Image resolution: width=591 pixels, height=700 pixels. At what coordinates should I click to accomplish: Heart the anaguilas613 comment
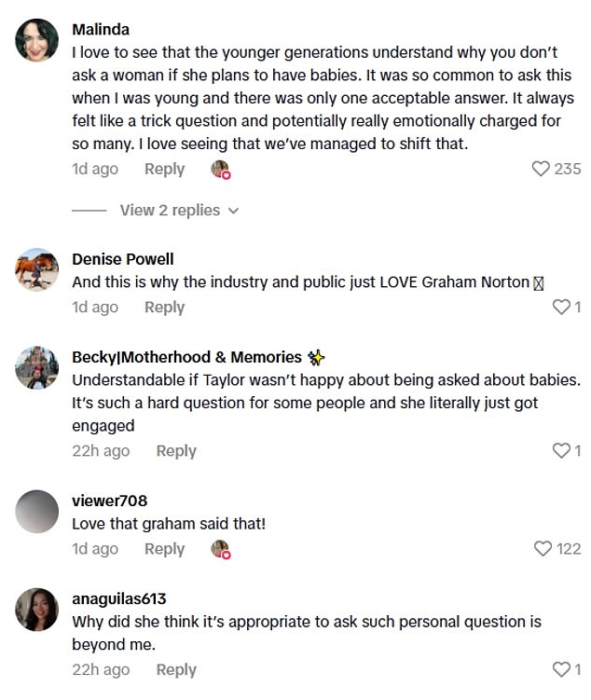(x=561, y=669)
